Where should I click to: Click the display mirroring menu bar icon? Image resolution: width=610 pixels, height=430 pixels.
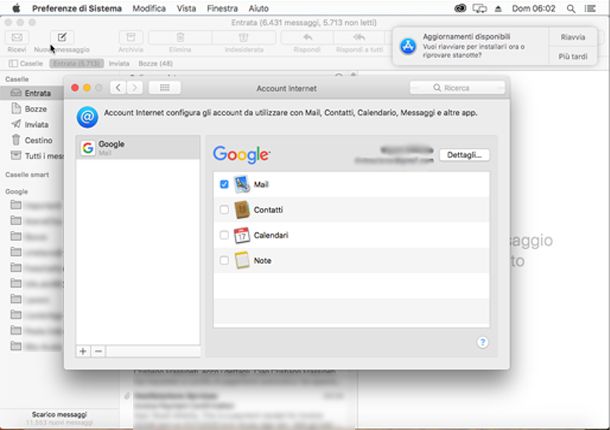click(480, 8)
